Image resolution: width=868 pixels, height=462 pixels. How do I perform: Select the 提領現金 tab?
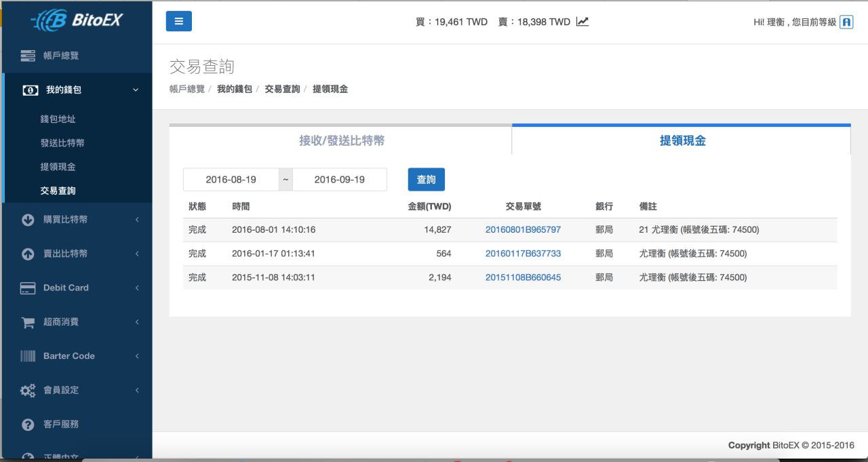682,140
